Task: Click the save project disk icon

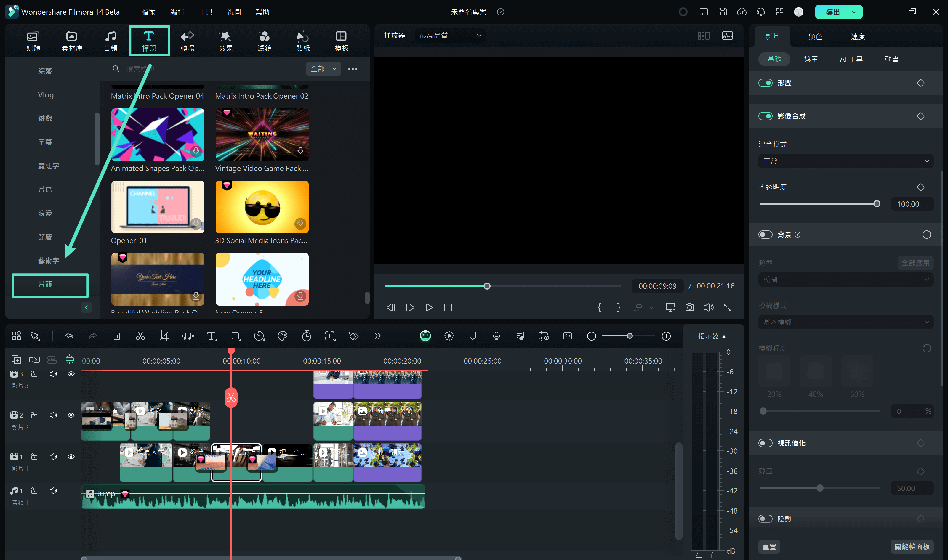Action: pos(722,12)
